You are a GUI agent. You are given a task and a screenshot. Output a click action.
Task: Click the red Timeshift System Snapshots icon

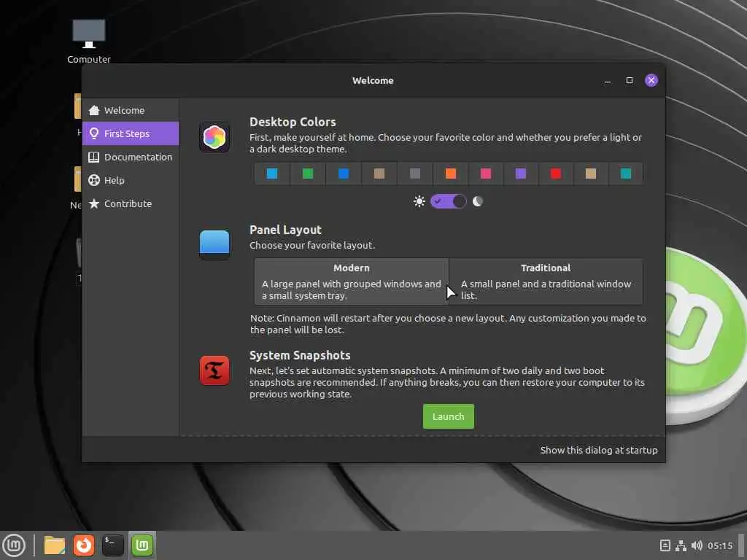click(214, 370)
